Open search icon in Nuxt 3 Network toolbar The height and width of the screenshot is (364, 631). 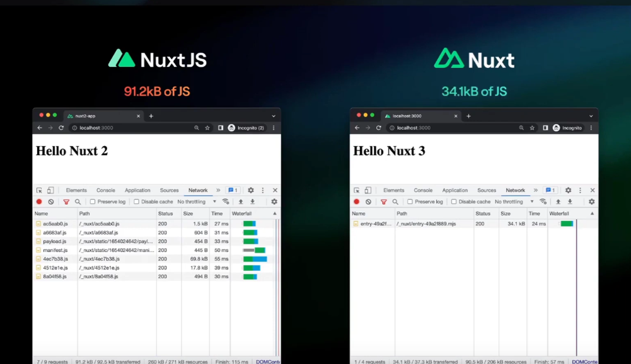pos(395,202)
